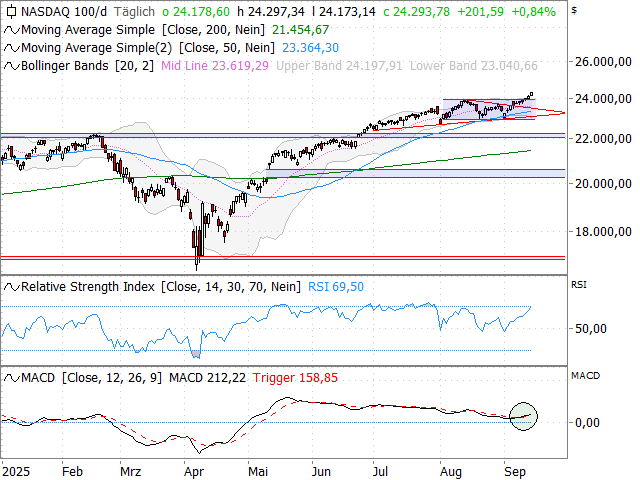Screen dimensions: 640x480
Task: Select Moving Average Simple(2) [Close, 50, Nein] label
Action: pos(148,48)
